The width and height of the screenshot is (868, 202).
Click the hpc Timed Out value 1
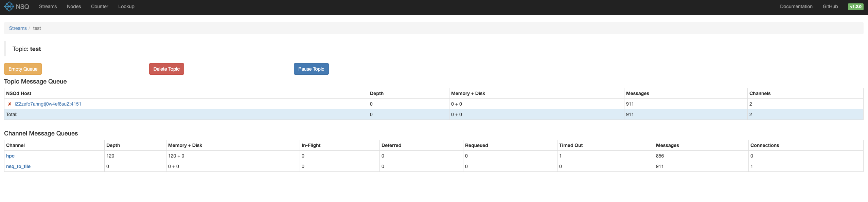pyautogui.click(x=561, y=156)
